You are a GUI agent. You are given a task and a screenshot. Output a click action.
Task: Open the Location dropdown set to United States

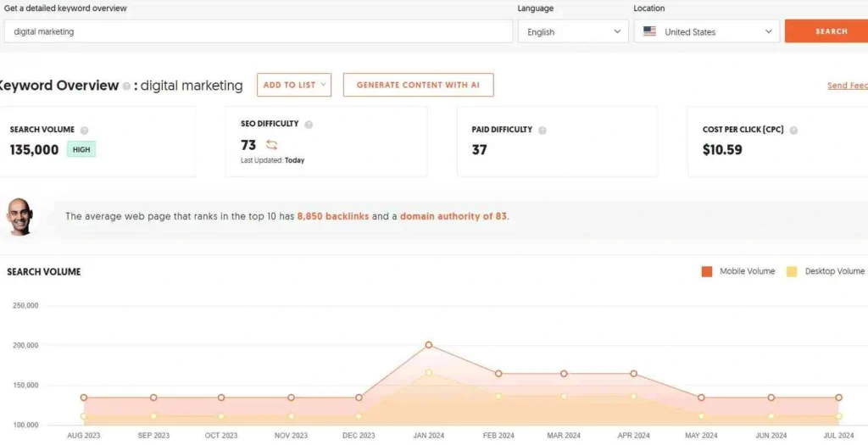pyautogui.click(x=706, y=31)
